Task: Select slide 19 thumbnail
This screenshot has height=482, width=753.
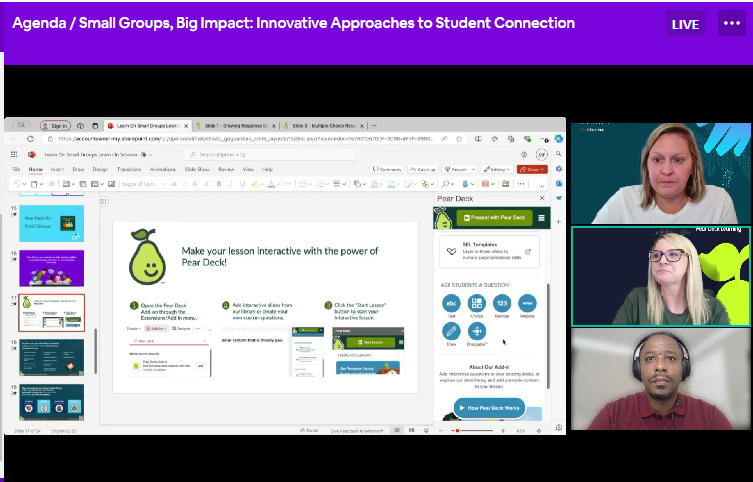Action: point(51,402)
